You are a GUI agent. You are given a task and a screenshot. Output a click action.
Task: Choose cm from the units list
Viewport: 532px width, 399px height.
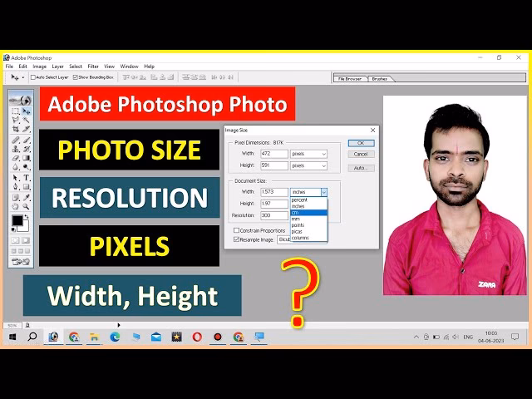coord(308,213)
